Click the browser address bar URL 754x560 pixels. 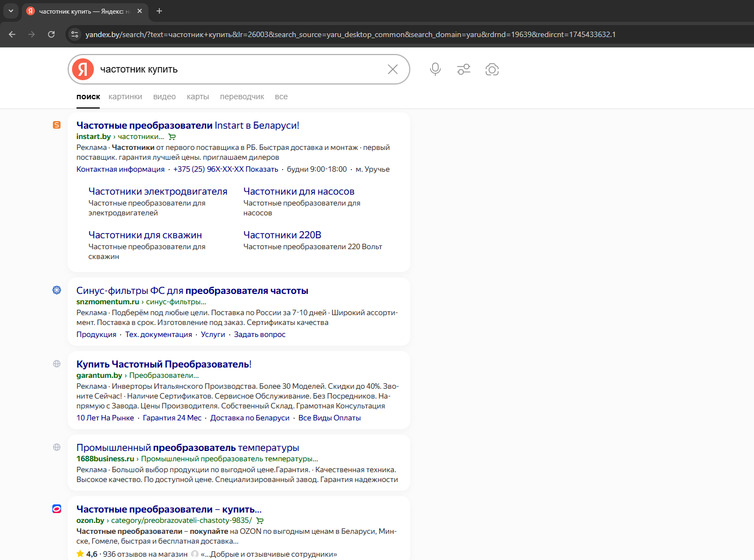point(350,34)
